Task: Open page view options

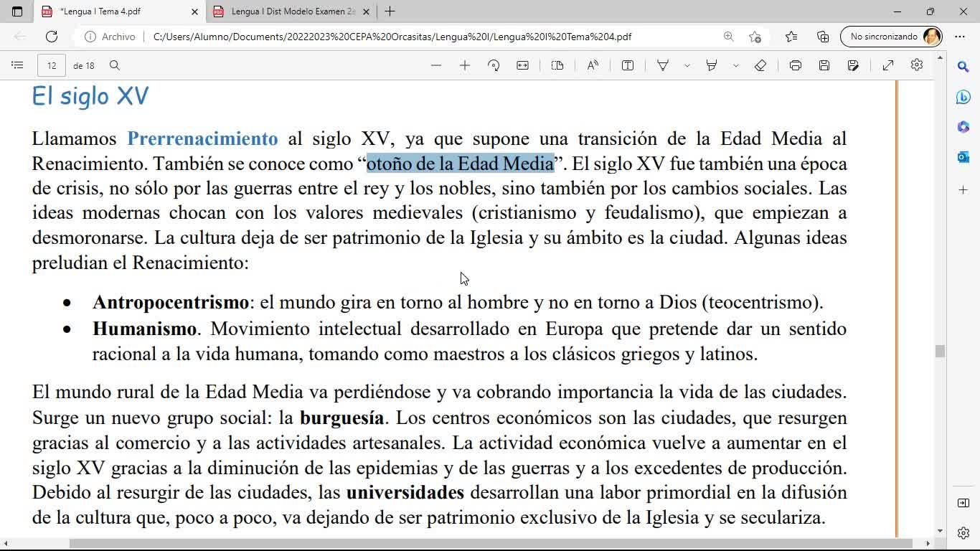Action: tap(557, 65)
